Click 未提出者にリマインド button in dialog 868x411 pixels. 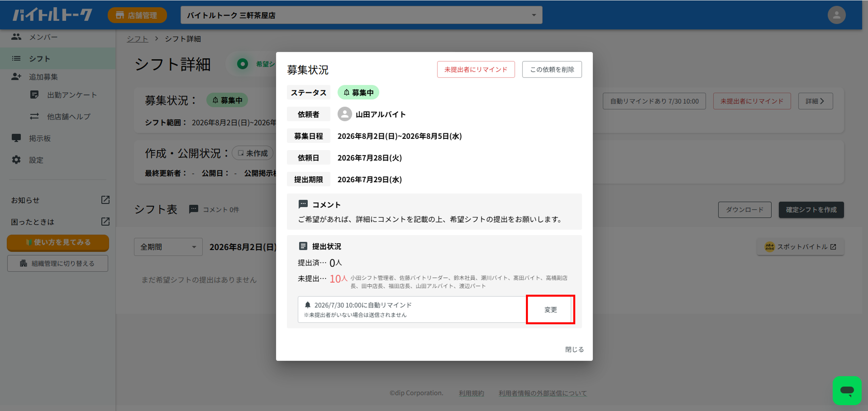point(476,69)
